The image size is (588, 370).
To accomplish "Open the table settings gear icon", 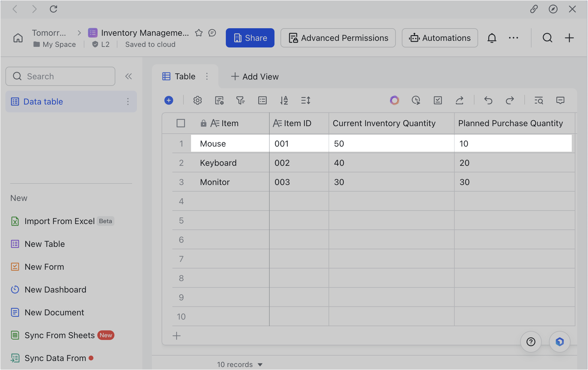I will 197,100.
